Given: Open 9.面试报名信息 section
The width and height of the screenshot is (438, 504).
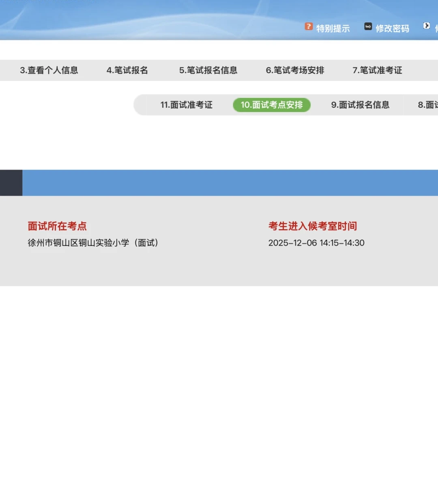Looking at the screenshot, I should [x=360, y=105].
